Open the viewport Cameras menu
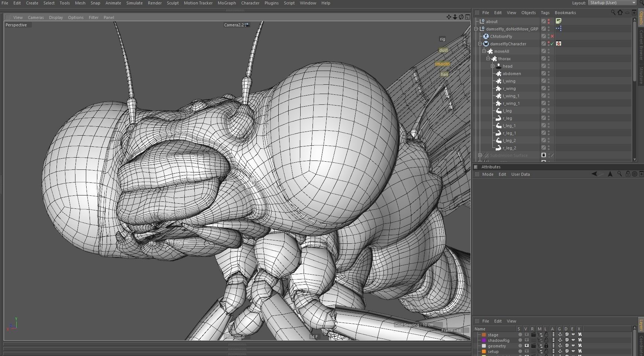644x356 pixels. click(x=36, y=17)
